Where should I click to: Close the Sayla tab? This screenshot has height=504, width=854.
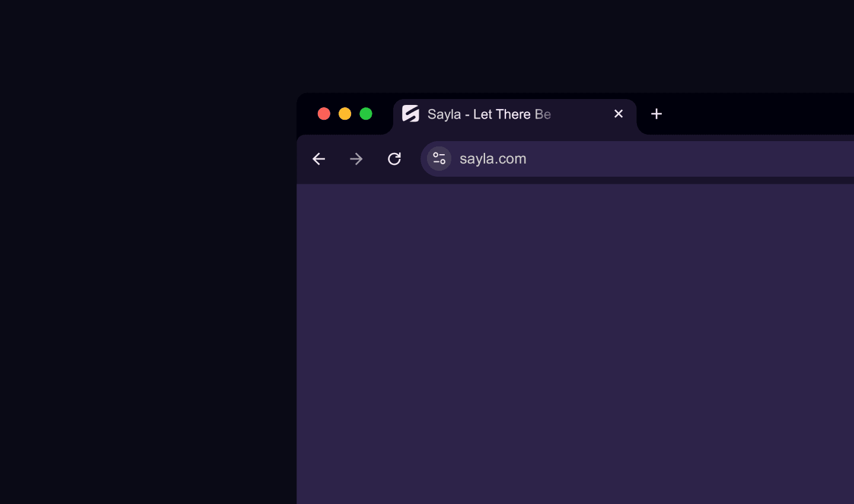pyautogui.click(x=619, y=114)
